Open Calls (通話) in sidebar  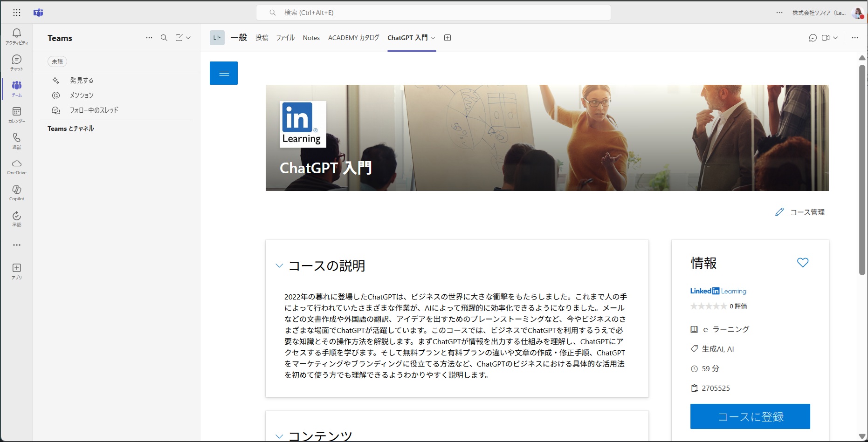click(x=17, y=141)
